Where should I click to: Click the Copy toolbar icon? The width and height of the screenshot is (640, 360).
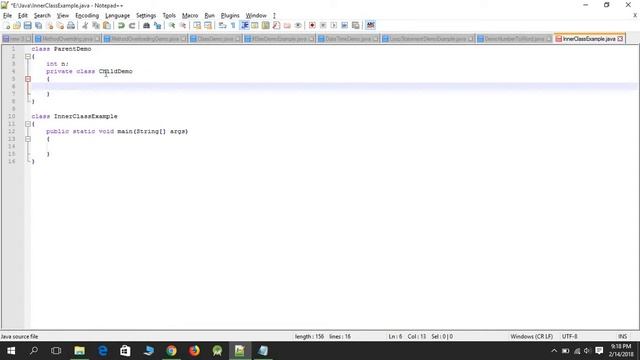pyautogui.click(x=96, y=25)
